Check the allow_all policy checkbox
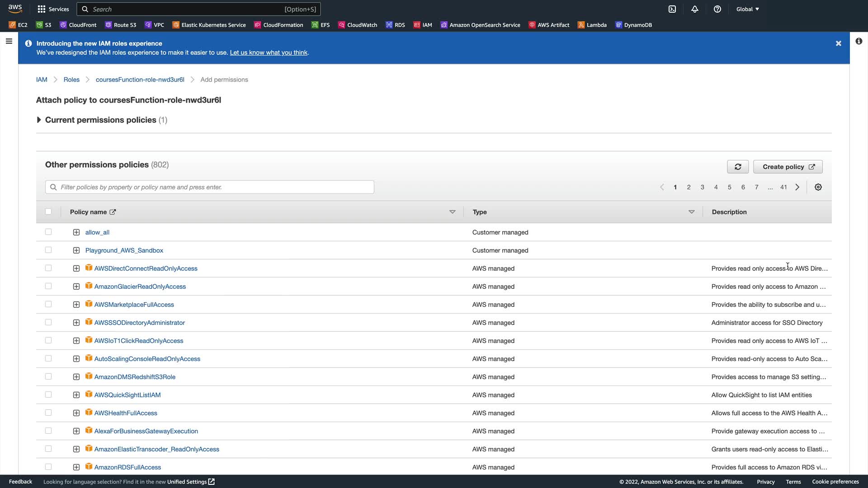Viewport: 868px width, 488px height. (x=48, y=232)
